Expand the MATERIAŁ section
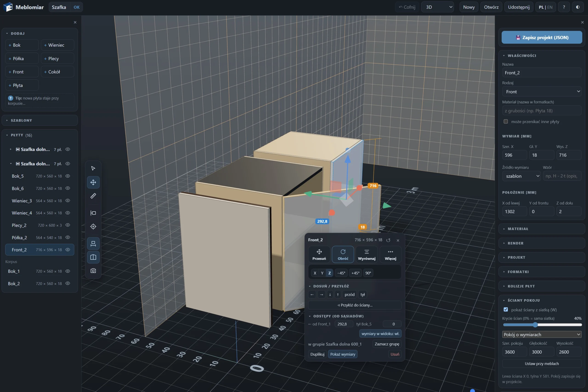 click(x=542, y=229)
